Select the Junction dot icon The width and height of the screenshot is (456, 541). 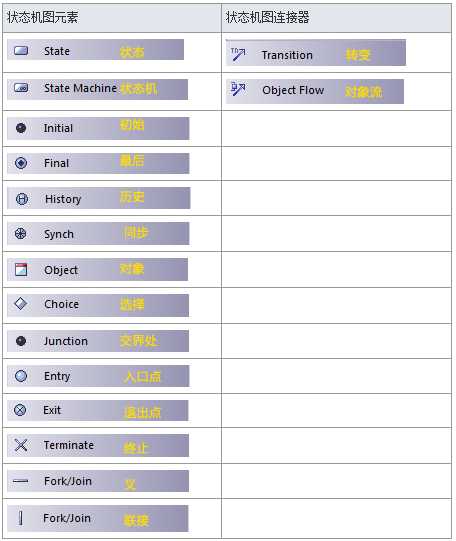[x=21, y=341]
